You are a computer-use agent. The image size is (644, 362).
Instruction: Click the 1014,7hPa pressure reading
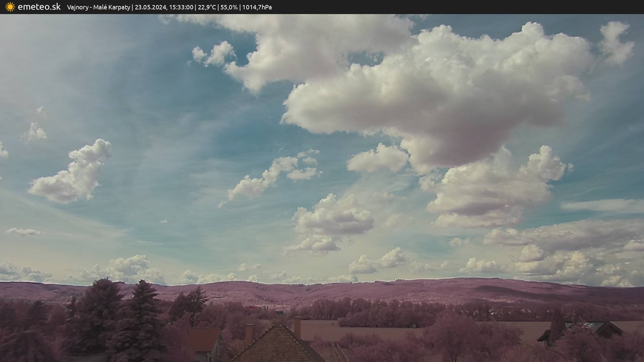[257, 7]
